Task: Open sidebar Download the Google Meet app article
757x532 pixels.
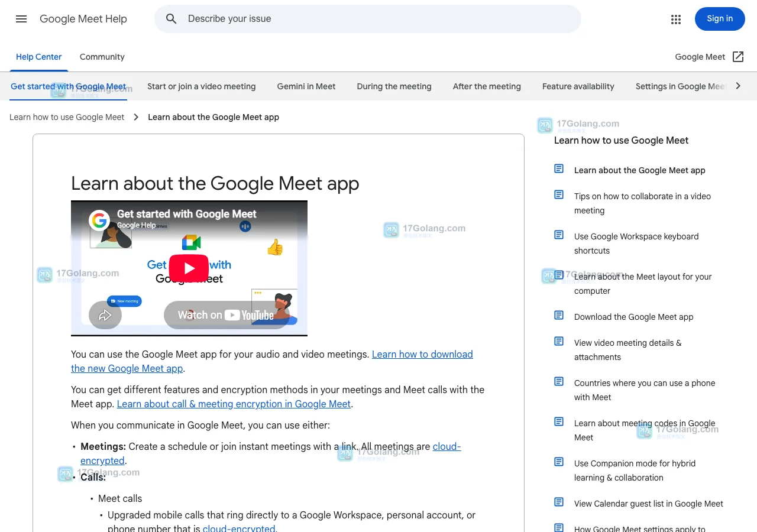Action: pos(633,317)
